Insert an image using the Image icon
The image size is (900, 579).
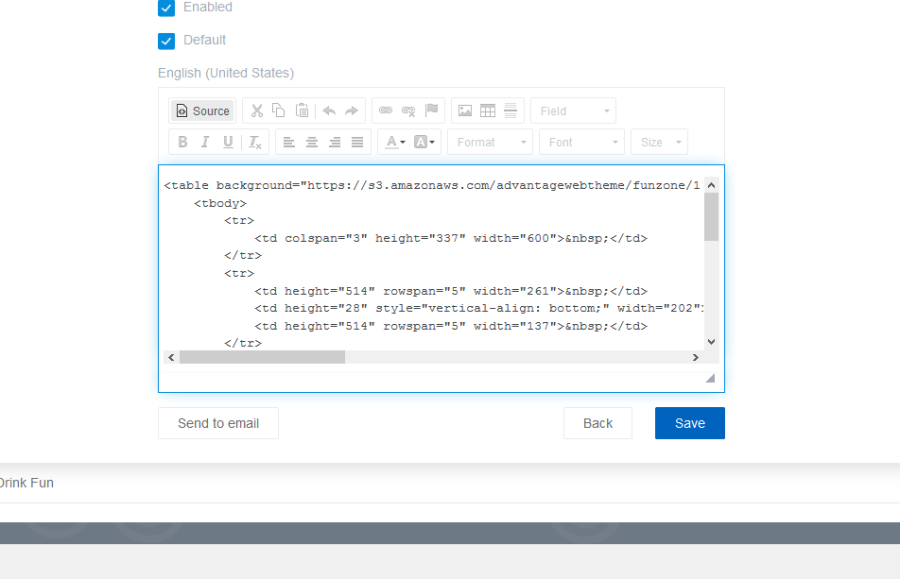click(x=465, y=111)
